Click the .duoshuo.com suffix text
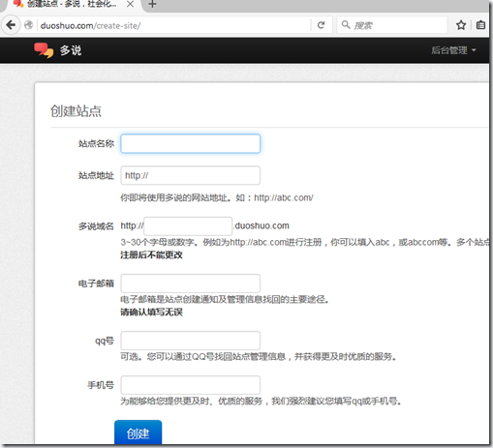The height and width of the screenshot is (448, 493). point(262,225)
